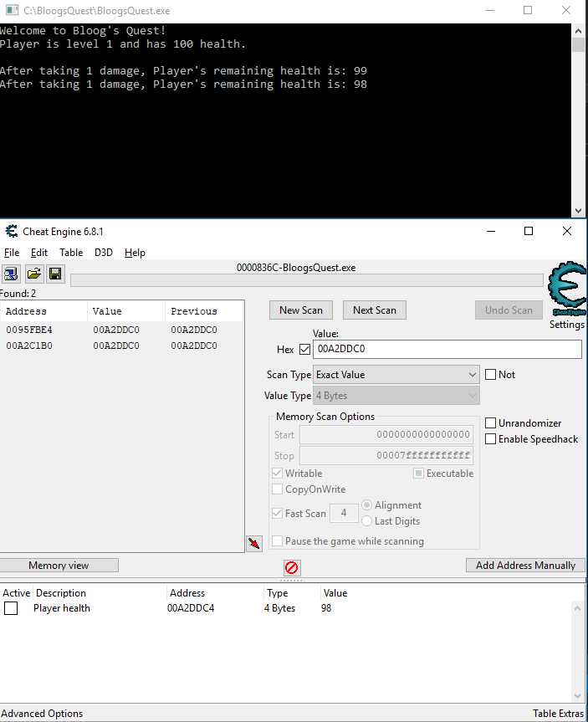The height and width of the screenshot is (722, 588).
Task: Tick the Active box for Player health
Action: click(11, 609)
